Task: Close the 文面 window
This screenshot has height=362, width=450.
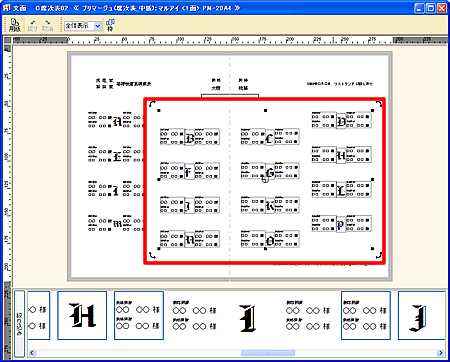Action: (442, 8)
